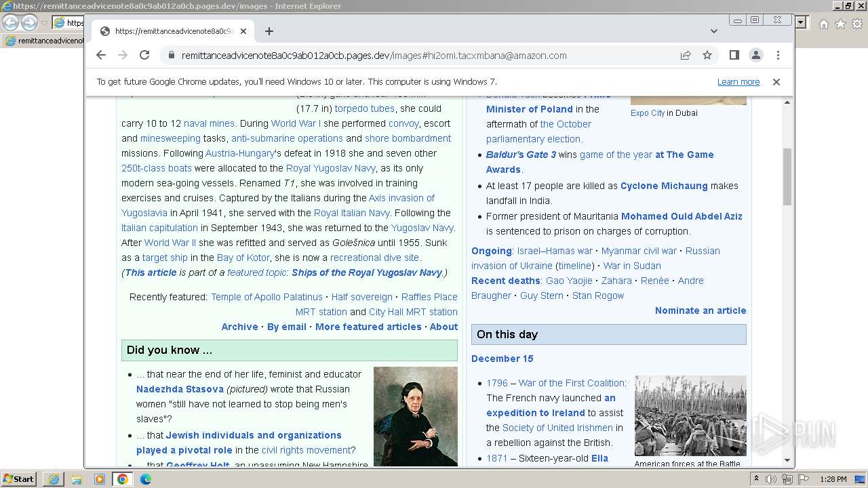Select the remittanceadvice tab in Internet Explorer
This screenshot has width=868, height=488.
(x=44, y=41)
